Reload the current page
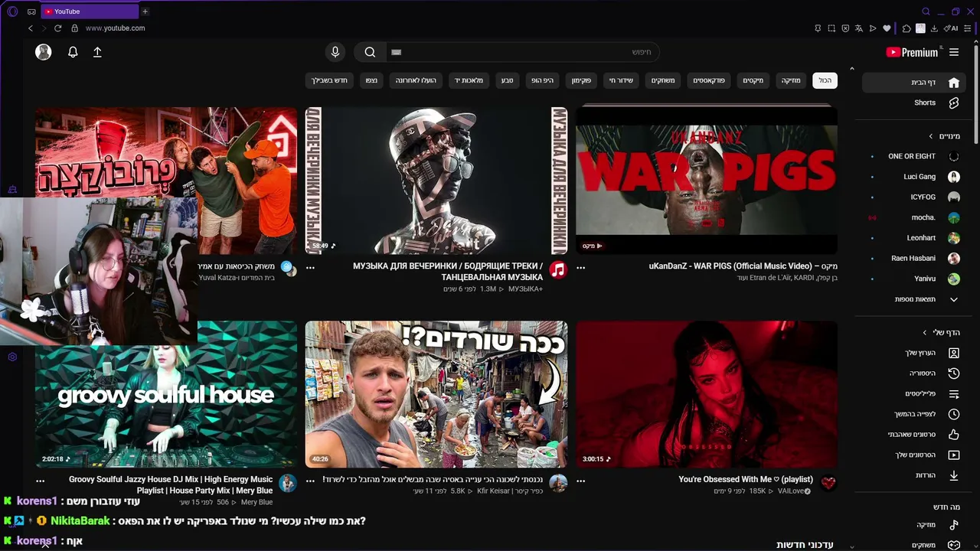980x551 pixels. 57,28
